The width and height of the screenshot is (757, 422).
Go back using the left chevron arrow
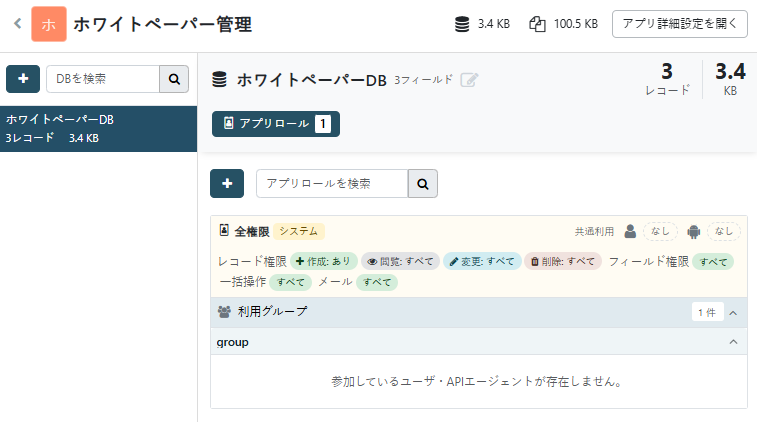(18, 23)
